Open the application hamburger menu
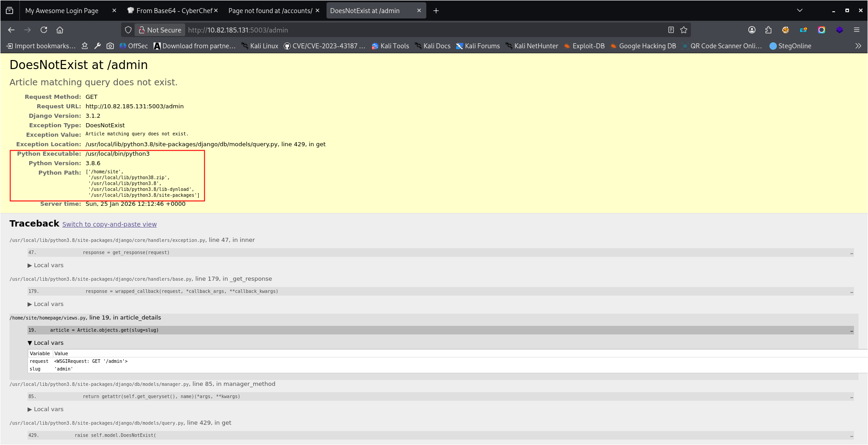Viewport: 868px width, 445px height. (857, 30)
